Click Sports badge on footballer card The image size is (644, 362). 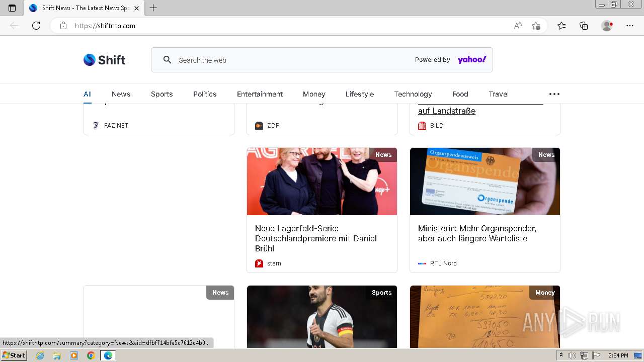[381, 293]
